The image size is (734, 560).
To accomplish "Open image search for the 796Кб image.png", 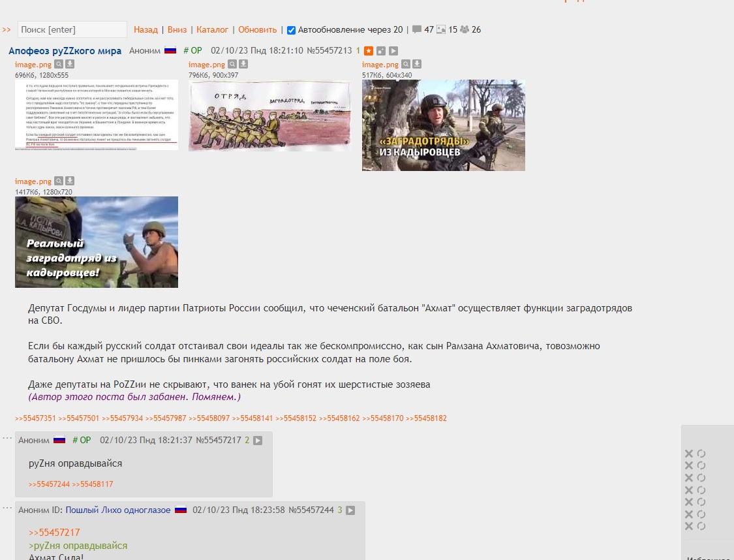I will click(x=232, y=64).
